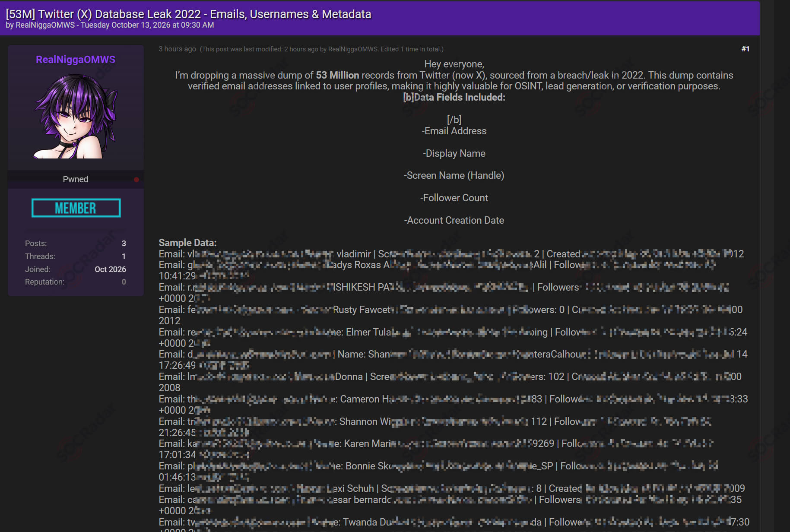Click the '-Display Name' field line
This screenshot has height=532, width=790.
pos(454,153)
